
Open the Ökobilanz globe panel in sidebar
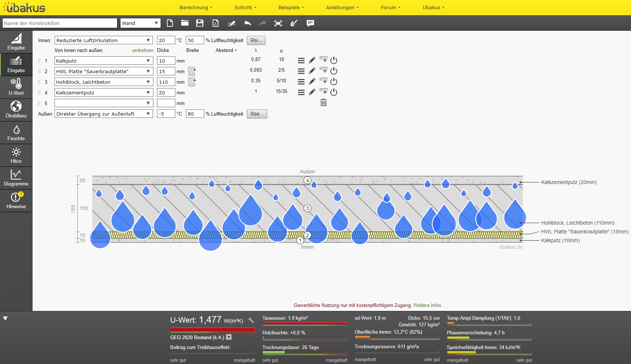click(16, 109)
